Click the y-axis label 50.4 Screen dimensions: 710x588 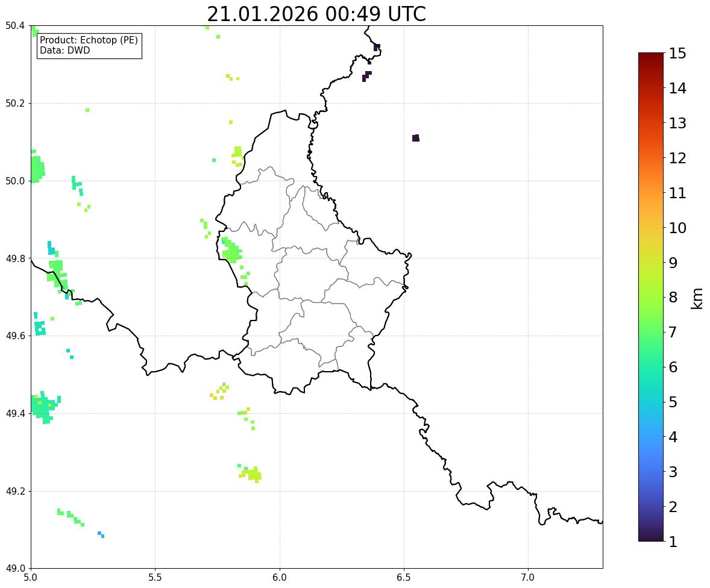pos(15,26)
